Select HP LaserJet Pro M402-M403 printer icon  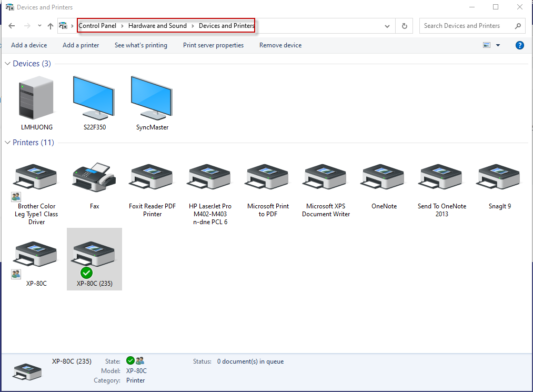click(x=210, y=177)
